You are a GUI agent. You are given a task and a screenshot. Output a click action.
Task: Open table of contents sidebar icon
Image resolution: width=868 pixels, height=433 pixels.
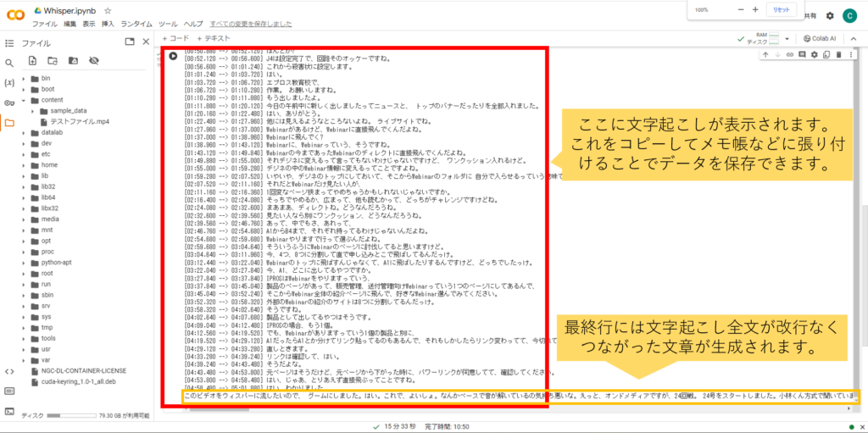(8, 42)
